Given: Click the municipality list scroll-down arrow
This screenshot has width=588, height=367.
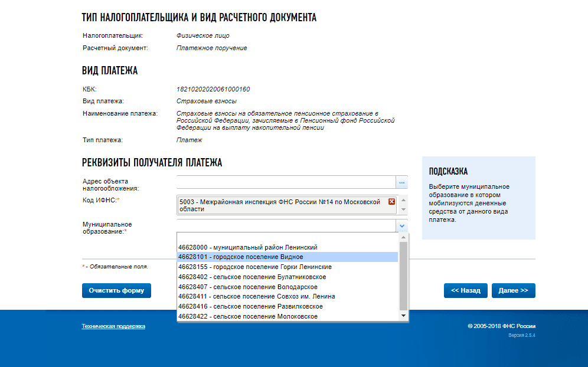Looking at the screenshot, I should tap(404, 316).
